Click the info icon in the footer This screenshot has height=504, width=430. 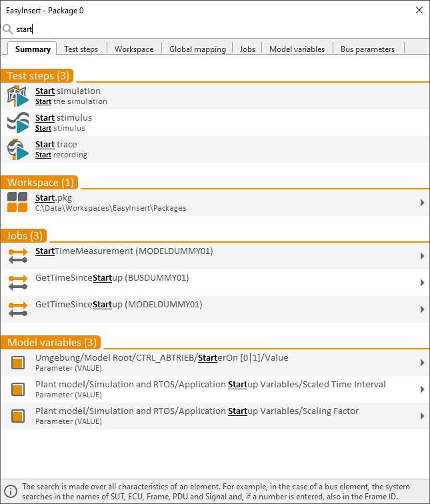[x=11, y=491]
